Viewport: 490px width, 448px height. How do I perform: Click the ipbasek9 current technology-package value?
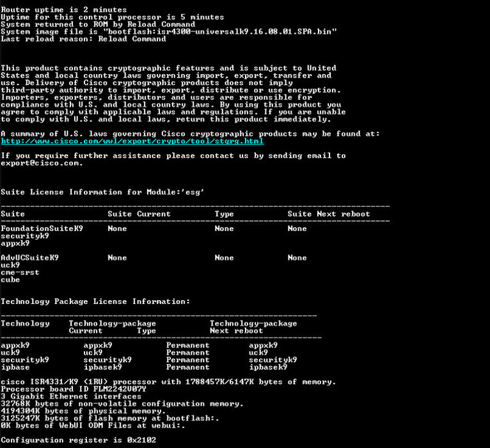coord(103,367)
